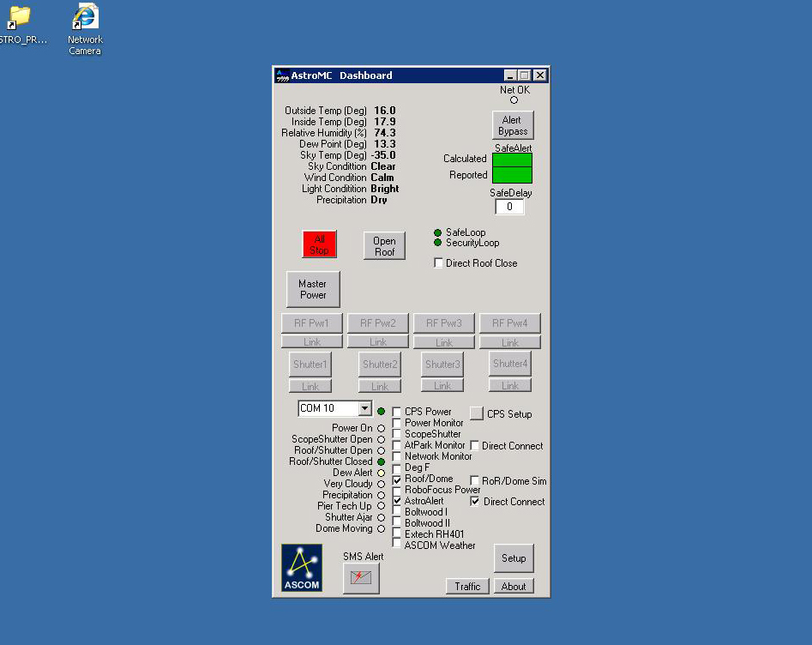
Task: Click the Sky Condition value Clear
Action: coord(383,166)
